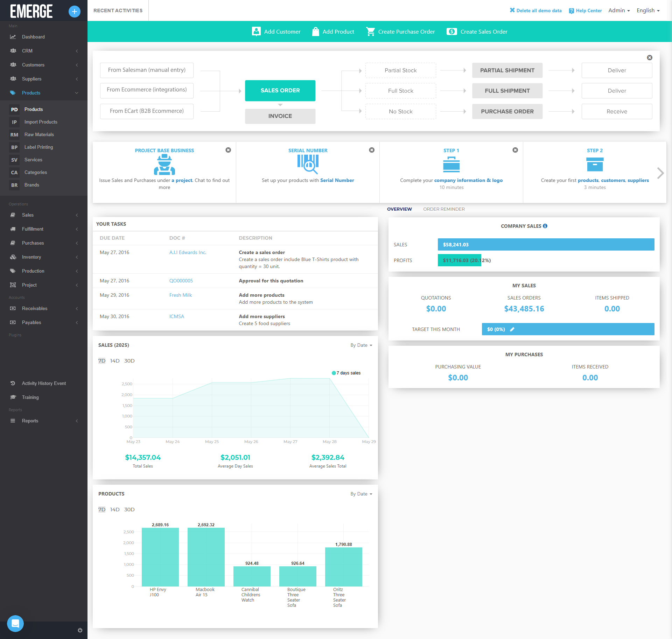Click the Company Sales info icon
The image size is (672, 639).
tap(545, 226)
